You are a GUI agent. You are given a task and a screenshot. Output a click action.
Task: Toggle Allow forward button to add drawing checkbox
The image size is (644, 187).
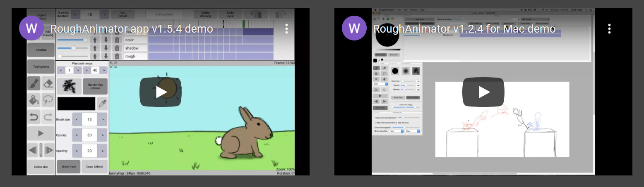tap(376, 123)
